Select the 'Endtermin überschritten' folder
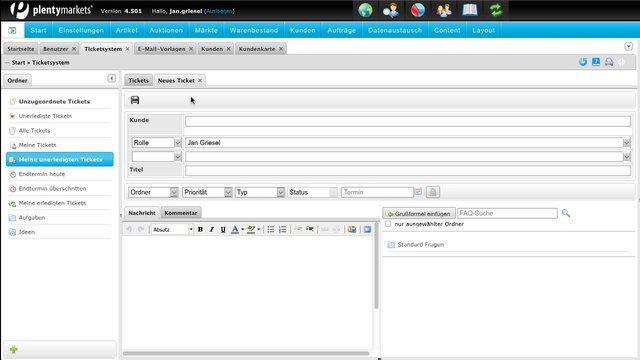 (52, 189)
